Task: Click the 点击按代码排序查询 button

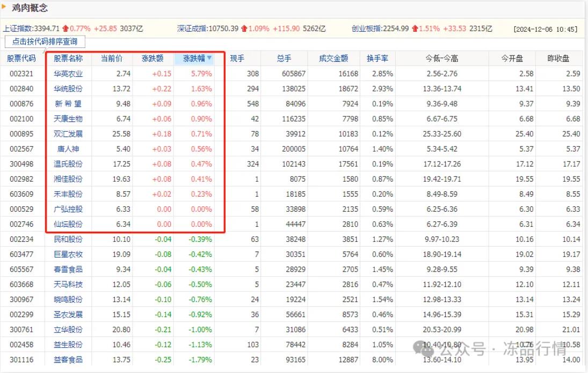Action: 45,41
